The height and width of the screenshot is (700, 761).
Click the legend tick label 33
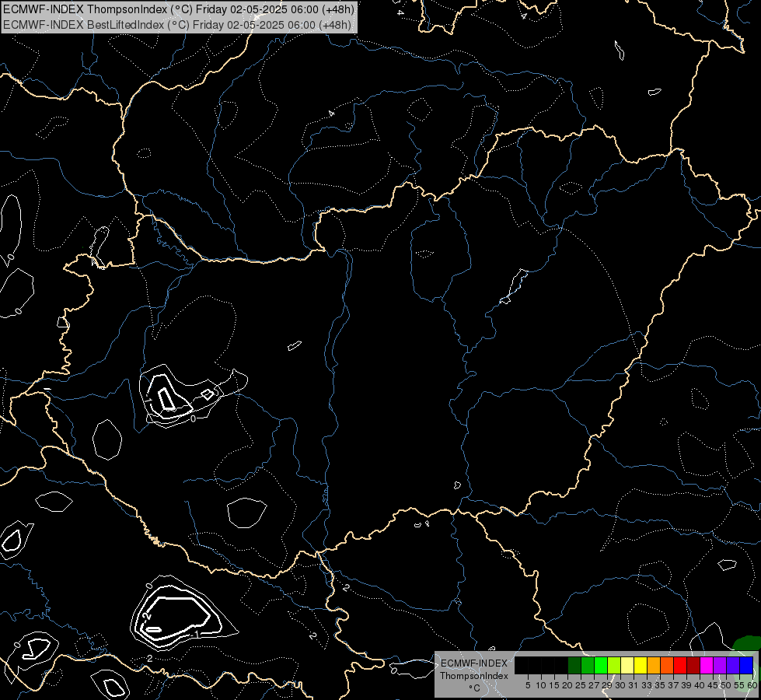point(647,685)
